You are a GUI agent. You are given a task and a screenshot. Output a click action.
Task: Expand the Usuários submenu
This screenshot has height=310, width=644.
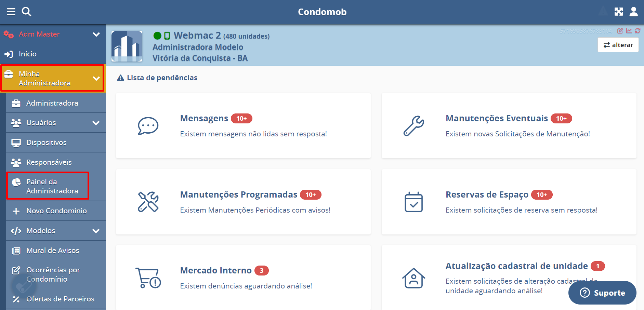tap(96, 123)
